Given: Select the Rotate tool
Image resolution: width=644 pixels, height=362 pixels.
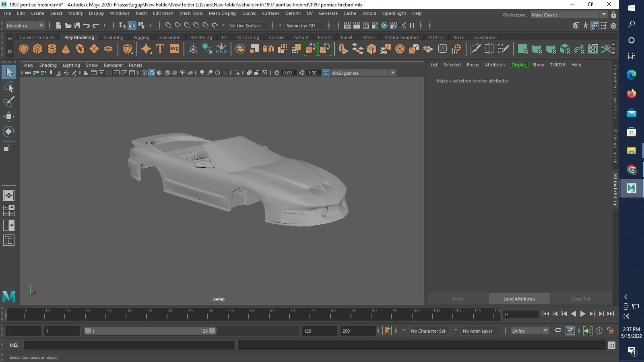Looking at the screenshot, I should (x=9, y=132).
